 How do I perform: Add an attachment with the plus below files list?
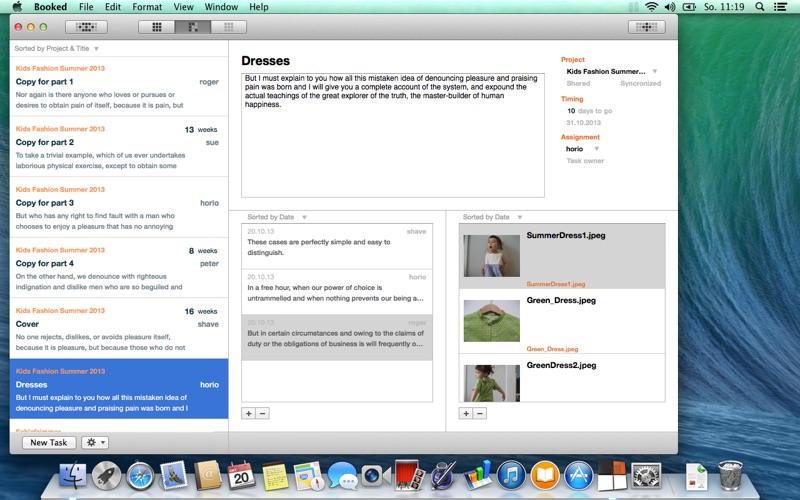466,413
